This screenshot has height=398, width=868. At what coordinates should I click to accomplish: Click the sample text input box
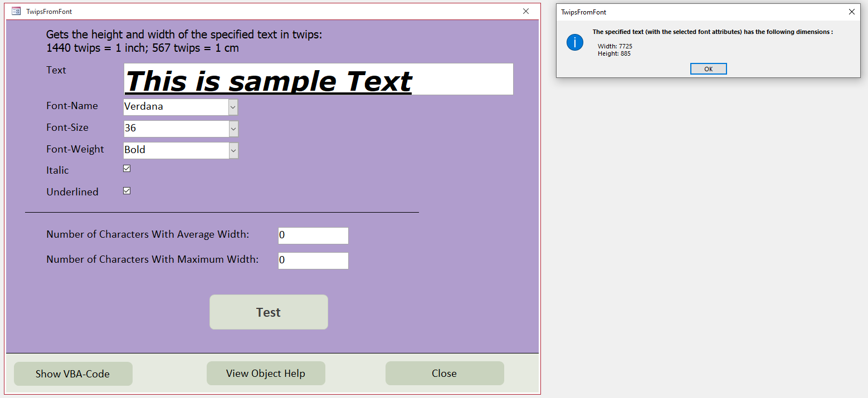(x=318, y=79)
